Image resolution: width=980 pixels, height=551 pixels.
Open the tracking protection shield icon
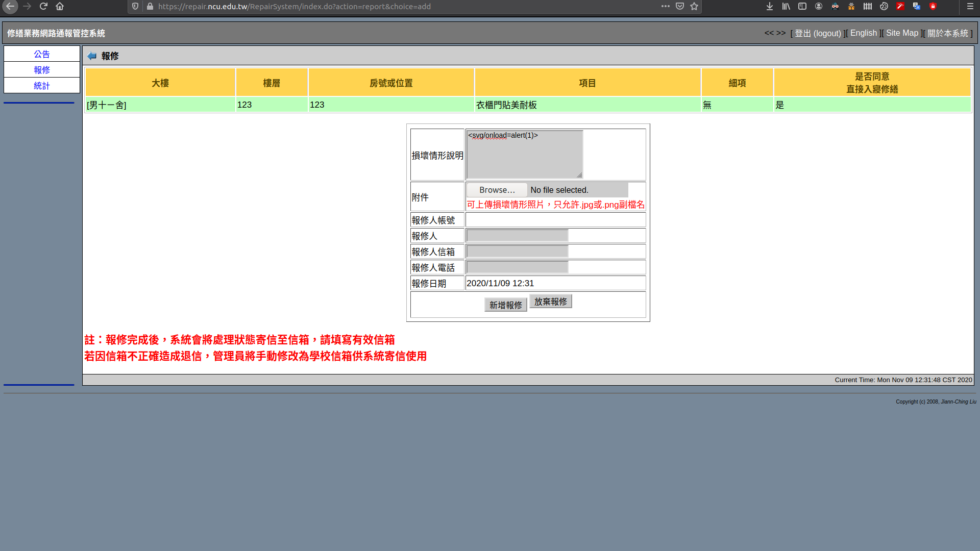click(135, 6)
